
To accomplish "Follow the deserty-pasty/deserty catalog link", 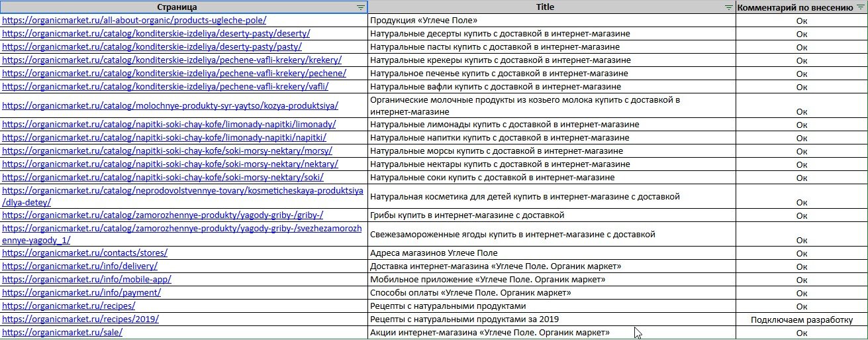I will 156,33.
